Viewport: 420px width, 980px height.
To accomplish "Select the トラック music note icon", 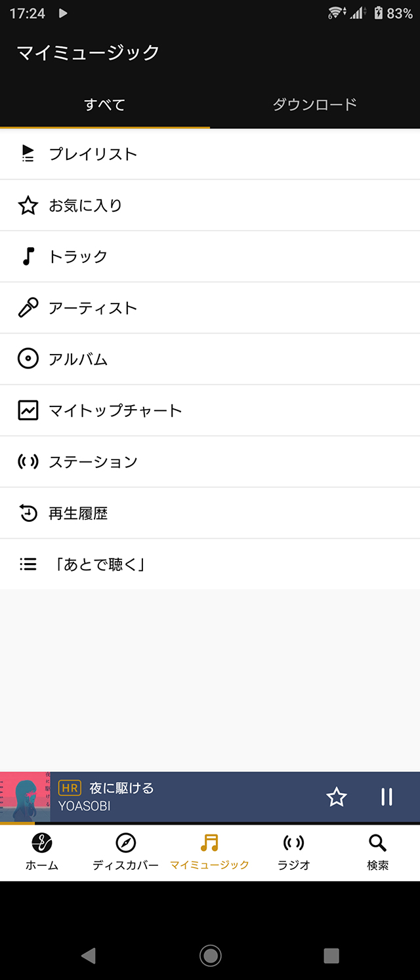I will [26, 256].
